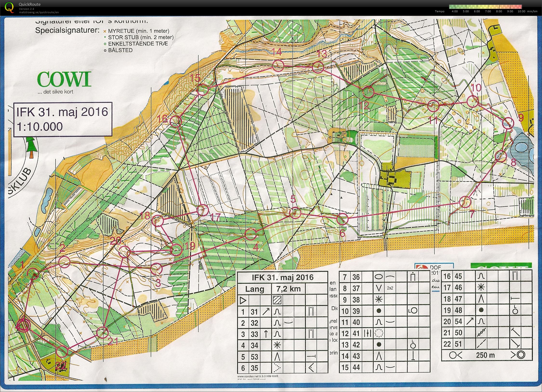Select control circle 10 on the map
542x392 pixels.
[473, 101]
